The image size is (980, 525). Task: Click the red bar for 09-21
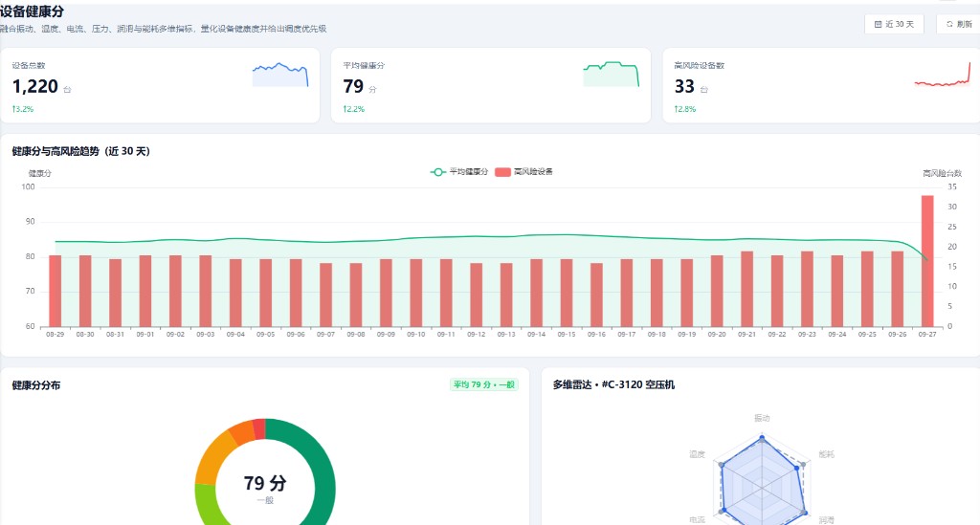pos(746,289)
